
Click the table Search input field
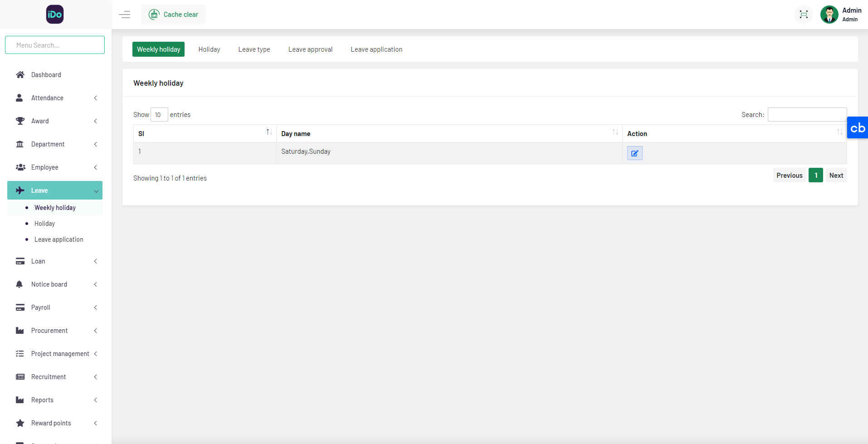coord(807,115)
